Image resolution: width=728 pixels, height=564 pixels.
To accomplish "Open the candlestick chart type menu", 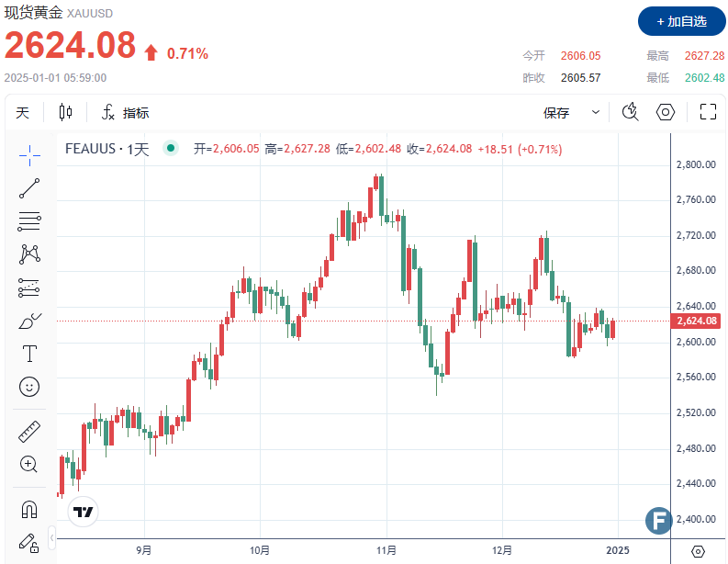I will click(x=65, y=112).
